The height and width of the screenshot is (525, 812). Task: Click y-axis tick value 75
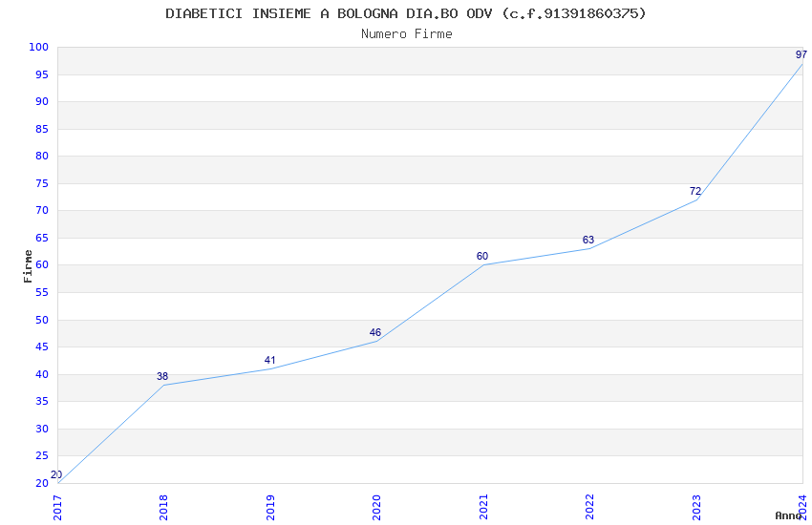click(42, 183)
